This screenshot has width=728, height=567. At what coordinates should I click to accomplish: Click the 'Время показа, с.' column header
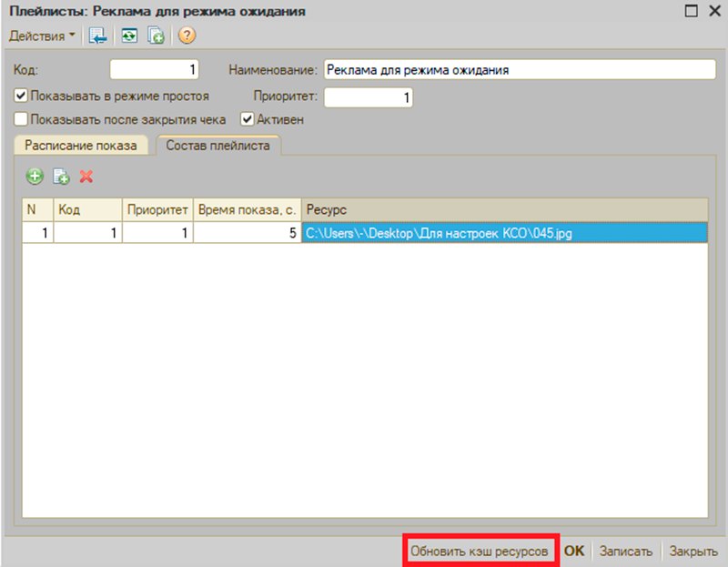click(x=247, y=210)
